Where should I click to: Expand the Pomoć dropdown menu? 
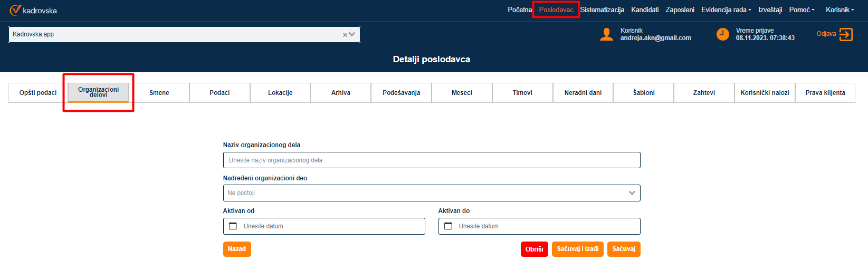point(802,10)
